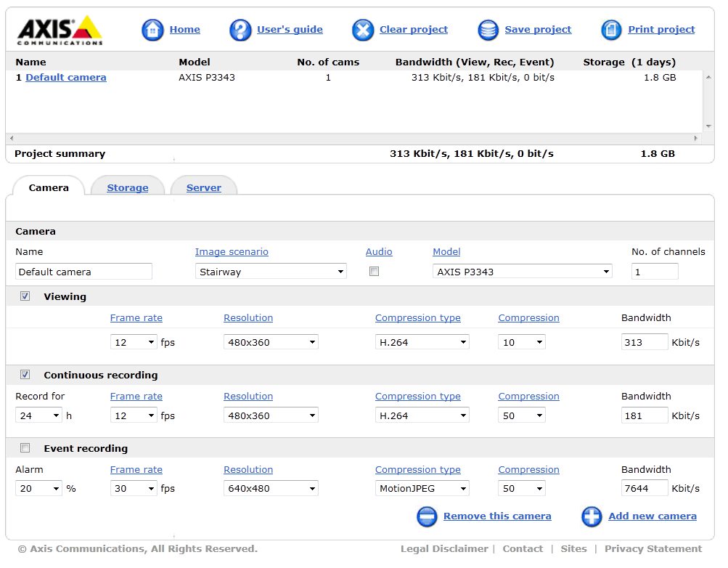Viewport: 728px width, 568px height.
Task: Switch to the Storage tab
Action: [x=128, y=187]
